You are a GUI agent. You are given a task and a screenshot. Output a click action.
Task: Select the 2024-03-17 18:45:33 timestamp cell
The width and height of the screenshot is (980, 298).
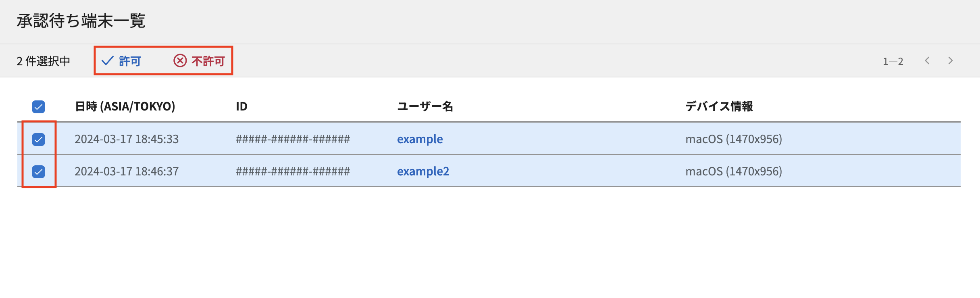pyautogui.click(x=127, y=139)
